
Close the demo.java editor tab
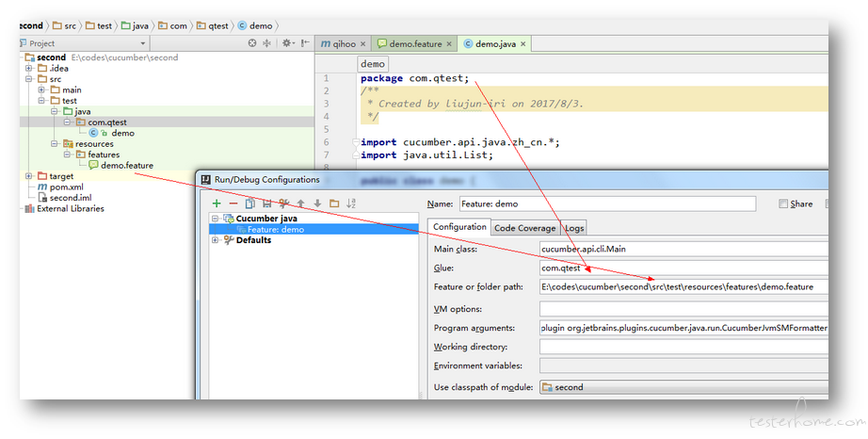tap(522, 43)
